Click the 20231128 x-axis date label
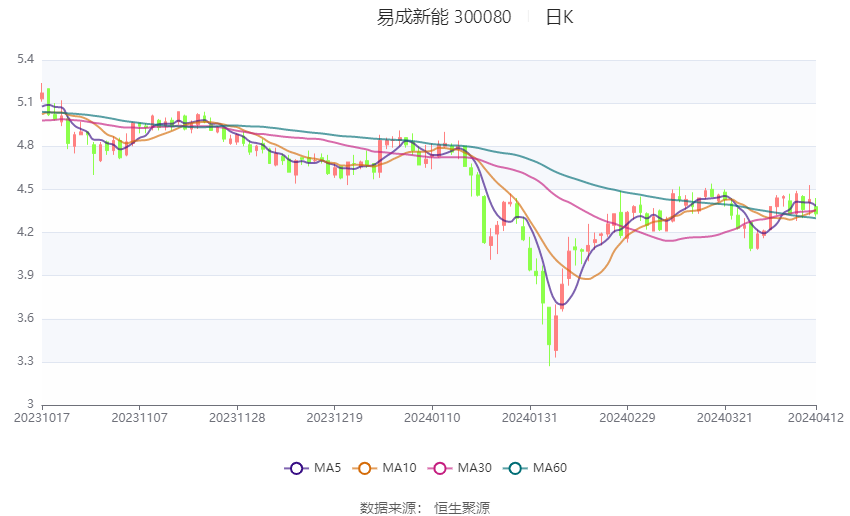The width and height of the screenshot is (850, 516). 237,418
